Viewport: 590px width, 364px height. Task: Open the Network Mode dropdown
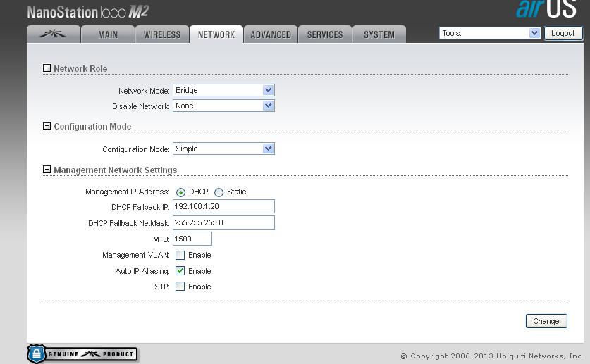[223, 90]
